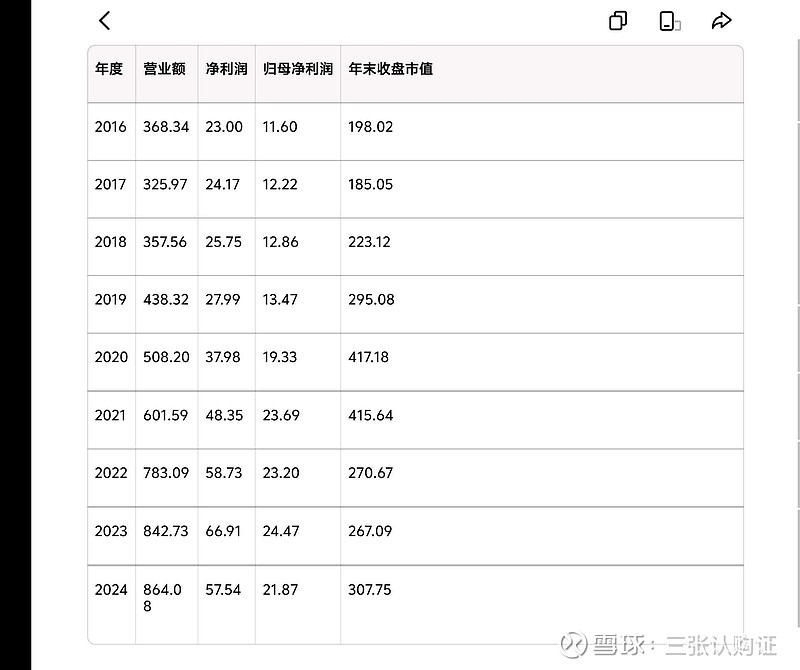This screenshot has width=800, height=670.
Task: Tap the back arrow at top left
Action: [103, 20]
